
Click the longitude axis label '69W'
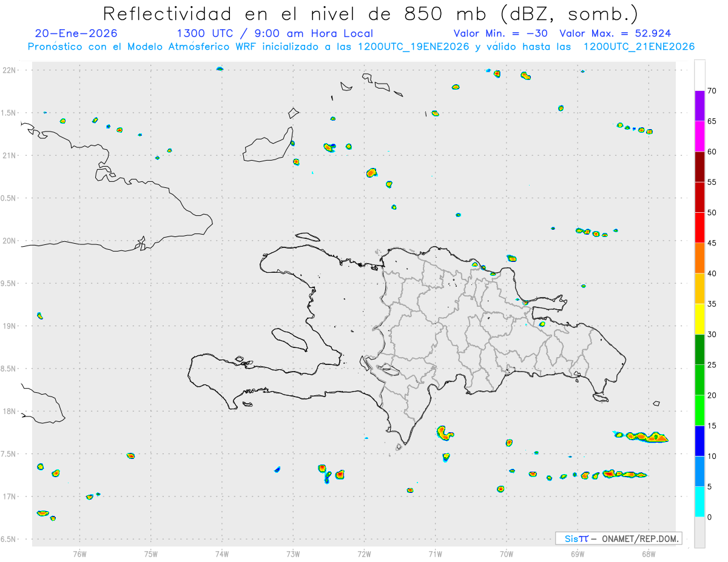[578, 554]
